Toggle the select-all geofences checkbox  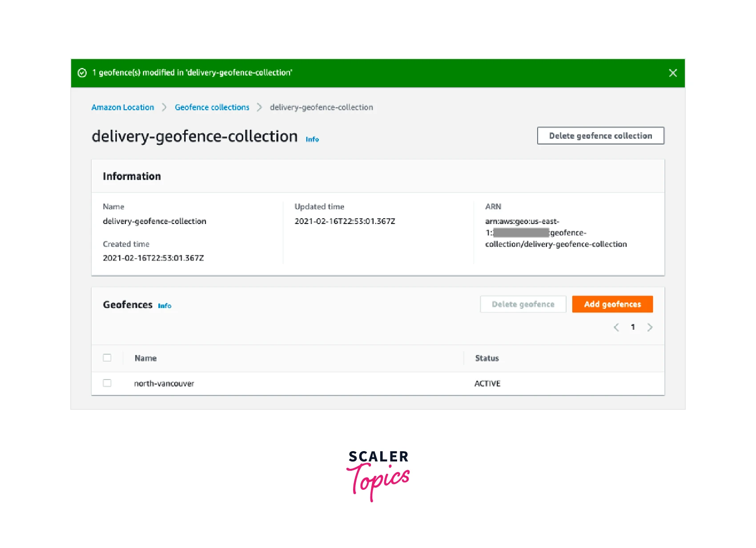pyautogui.click(x=107, y=358)
